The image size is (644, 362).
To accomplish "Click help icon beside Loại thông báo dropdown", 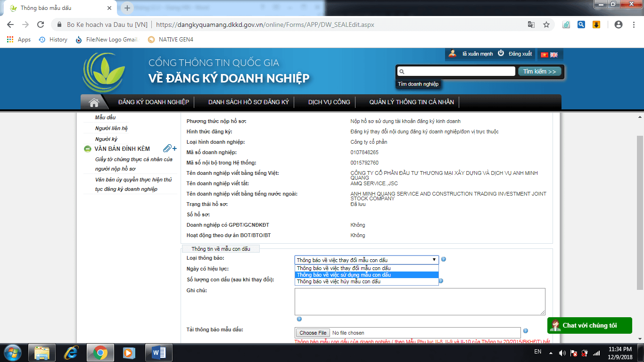I will 443,259.
